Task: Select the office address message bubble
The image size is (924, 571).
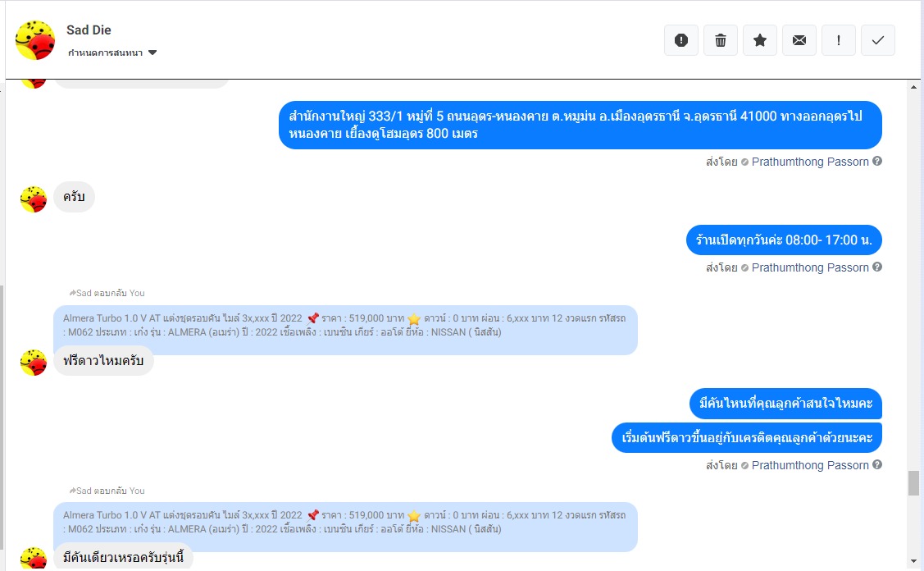Action: [x=580, y=125]
